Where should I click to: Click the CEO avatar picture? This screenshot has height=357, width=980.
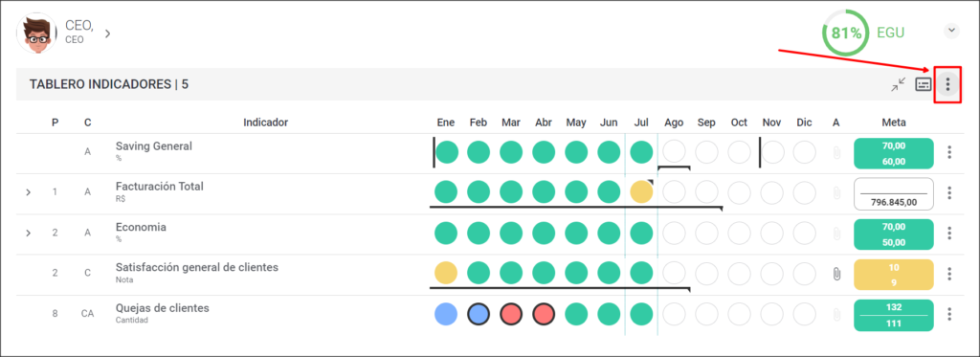[37, 33]
